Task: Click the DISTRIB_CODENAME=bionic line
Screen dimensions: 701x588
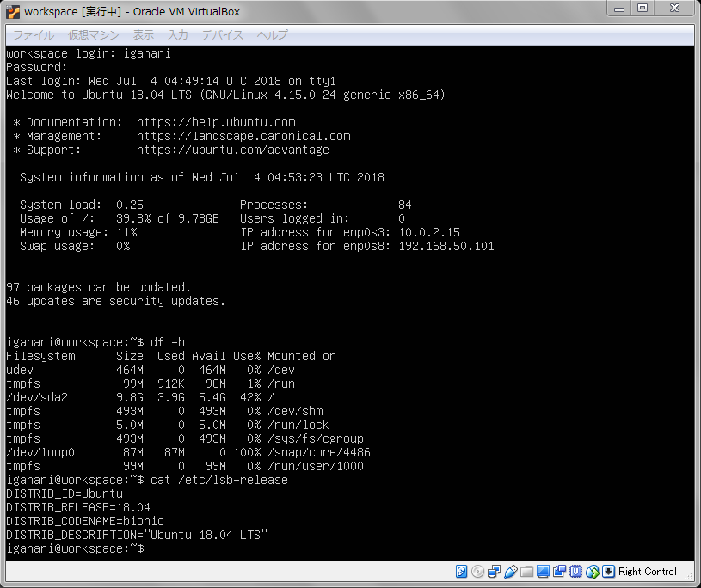Action: pyautogui.click(x=85, y=522)
